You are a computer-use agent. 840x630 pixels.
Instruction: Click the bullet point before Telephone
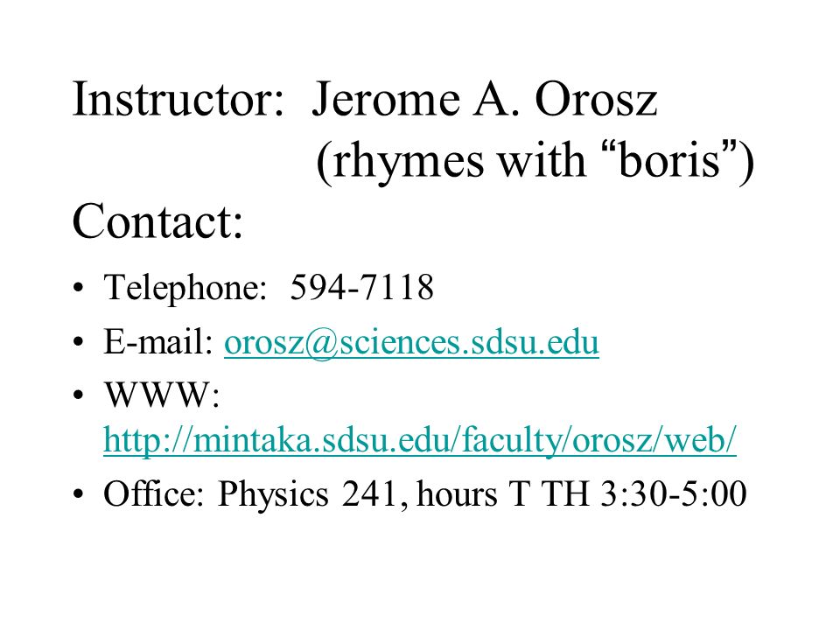[79, 288]
